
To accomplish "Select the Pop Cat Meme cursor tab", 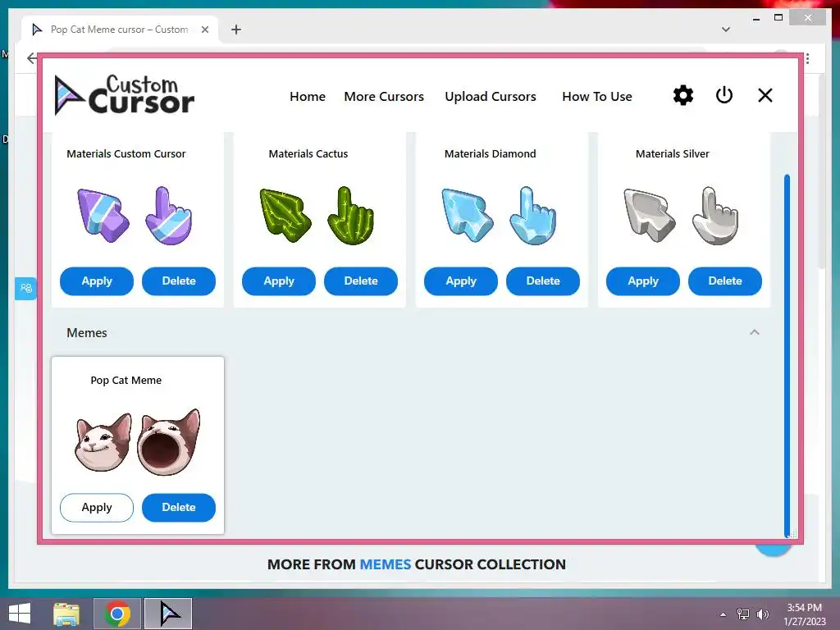I will click(119, 30).
